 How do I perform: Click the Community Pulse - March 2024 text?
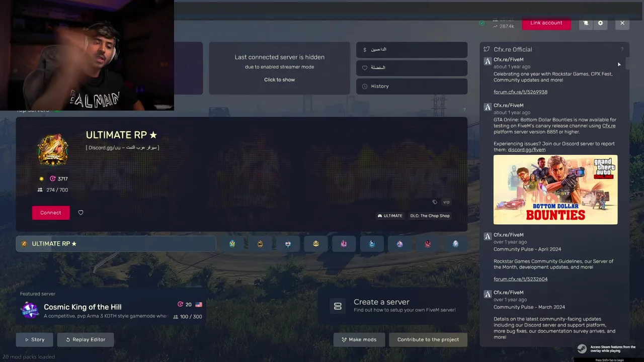(x=529, y=307)
